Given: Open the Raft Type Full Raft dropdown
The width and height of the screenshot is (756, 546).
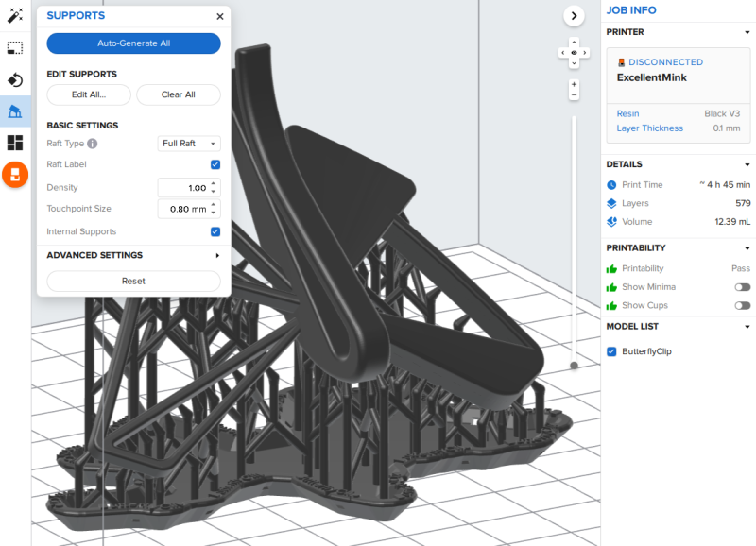Looking at the screenshot, I should click(x=189, y=144).
